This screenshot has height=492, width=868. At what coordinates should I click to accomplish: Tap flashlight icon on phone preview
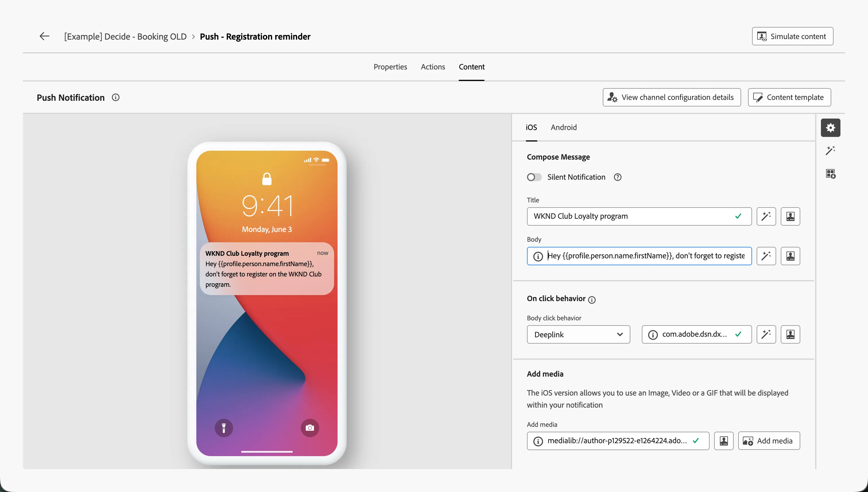(x=224, y=428)
